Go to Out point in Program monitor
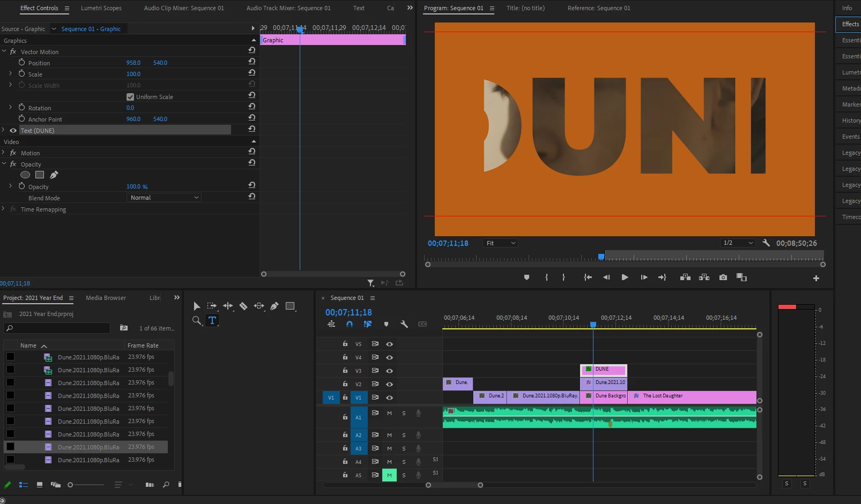The width and height of the screenshot is (861, 504). point(662,277)
